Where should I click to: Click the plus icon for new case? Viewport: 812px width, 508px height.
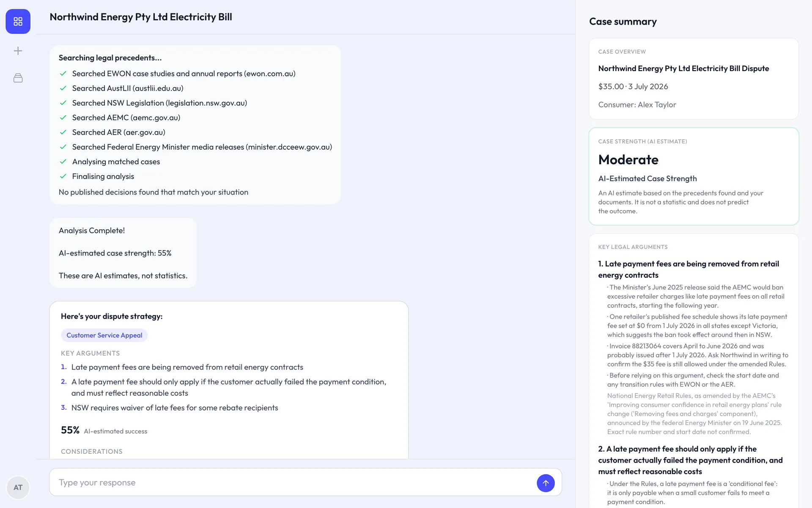point(18,51)
